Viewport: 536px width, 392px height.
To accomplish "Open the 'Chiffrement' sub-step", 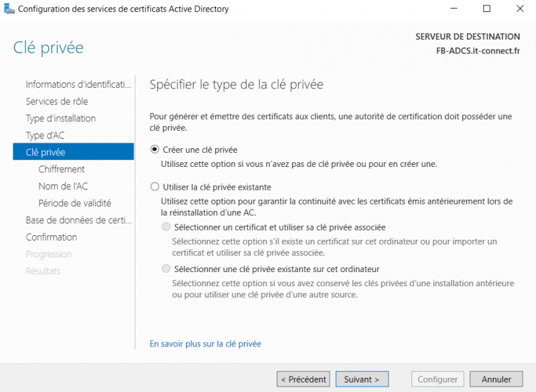I will [62, 170].
